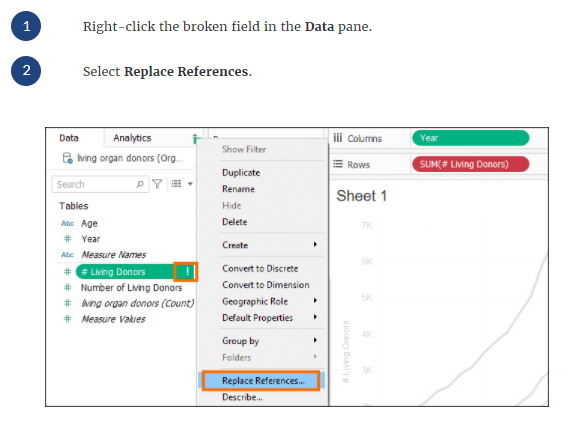Click the Year pill on Columns
Screen dimensions: 581x422
tap(471, 138)
